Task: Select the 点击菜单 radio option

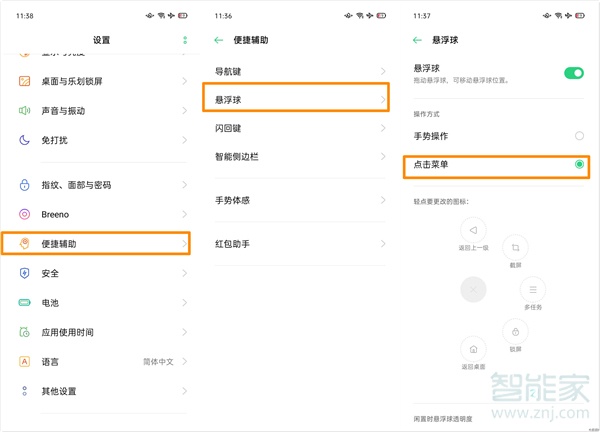Action: (578, 164)
